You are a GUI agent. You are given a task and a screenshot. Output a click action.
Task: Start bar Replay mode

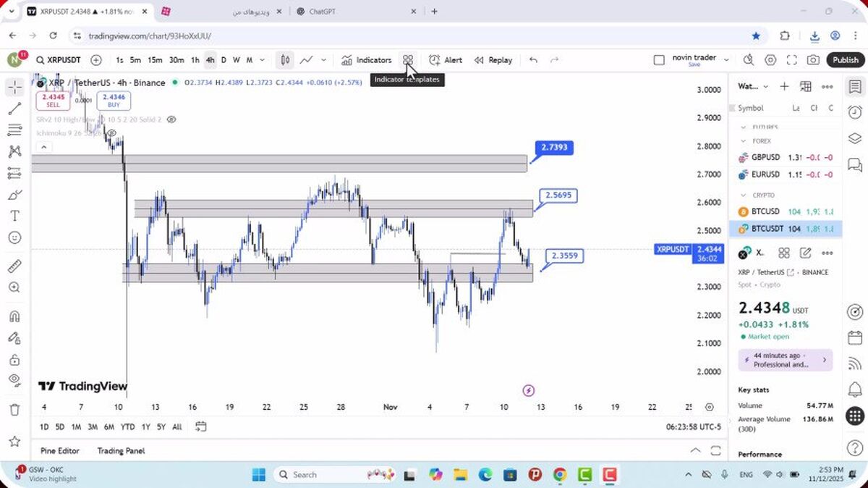(493, 60)
